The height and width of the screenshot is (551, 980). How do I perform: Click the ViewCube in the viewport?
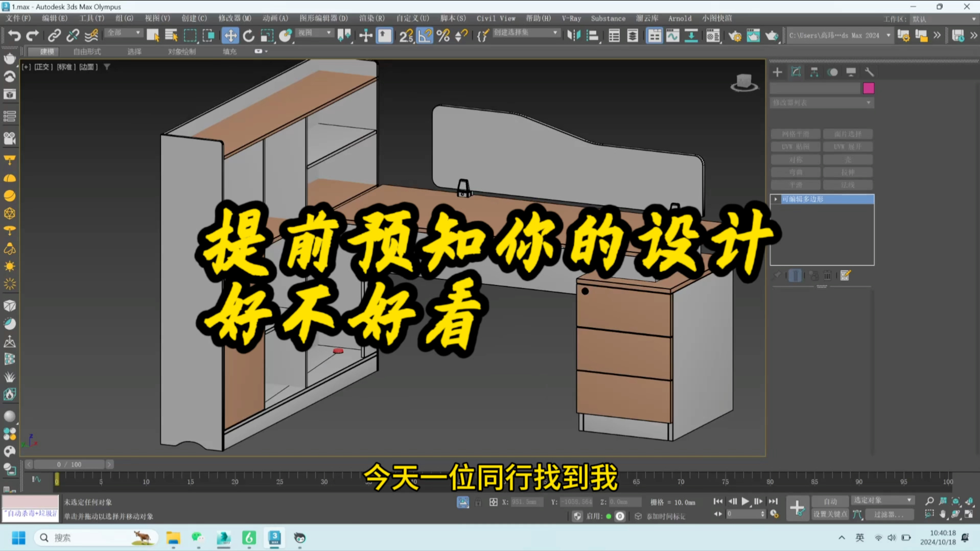[744, 82]
